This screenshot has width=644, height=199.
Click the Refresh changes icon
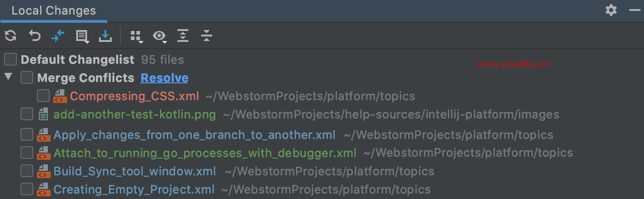coord(10,36)
